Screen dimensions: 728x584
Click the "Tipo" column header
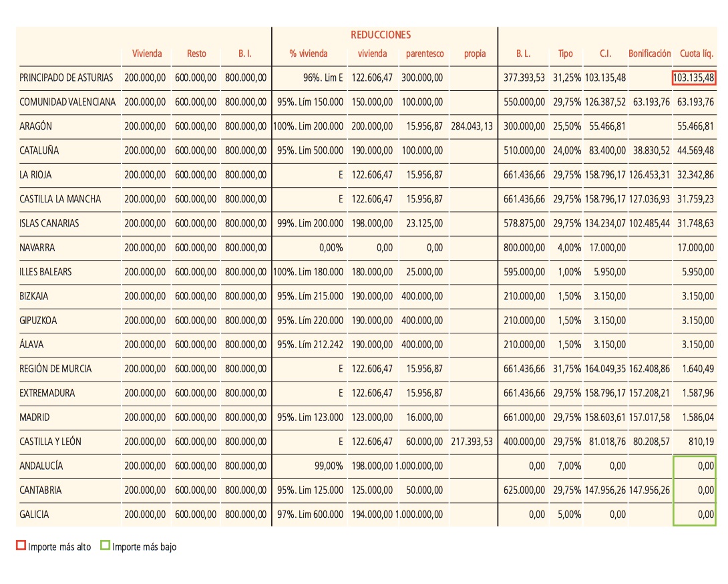click(565, 53)
